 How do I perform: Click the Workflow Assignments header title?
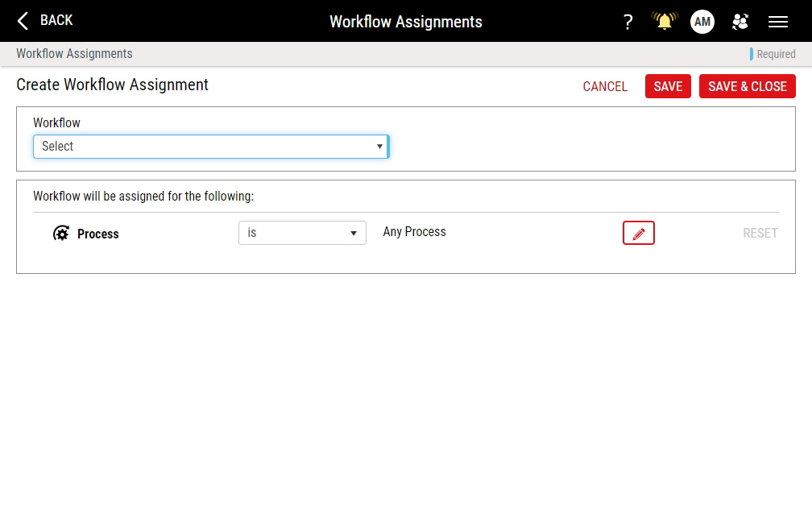406,22
